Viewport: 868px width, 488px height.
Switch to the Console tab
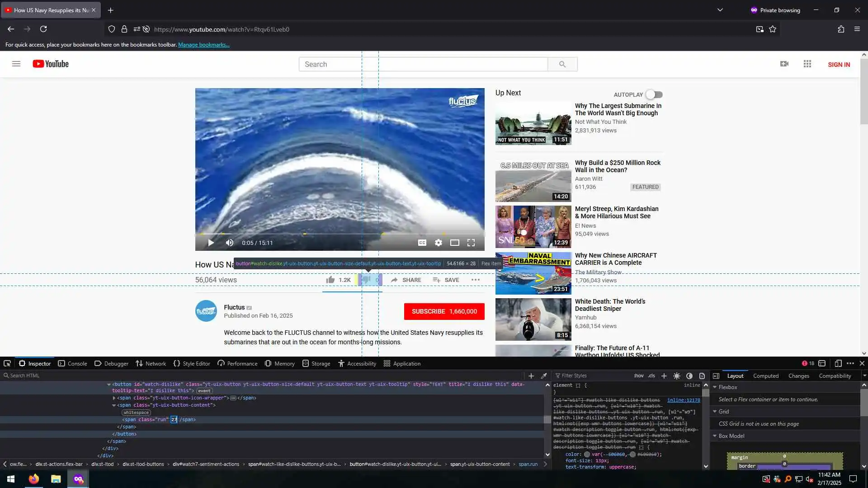72,363
